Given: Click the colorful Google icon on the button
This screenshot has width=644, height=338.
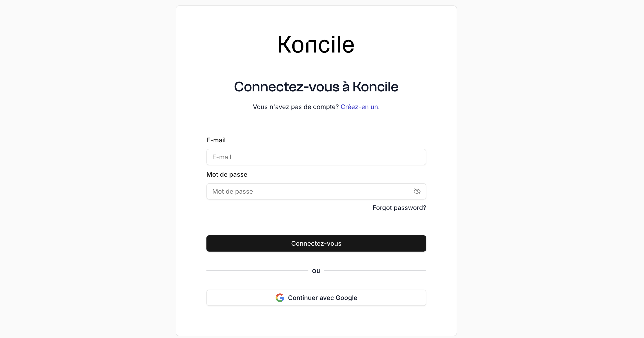Looking at the screenshot, I should click(x=280, y=298).
